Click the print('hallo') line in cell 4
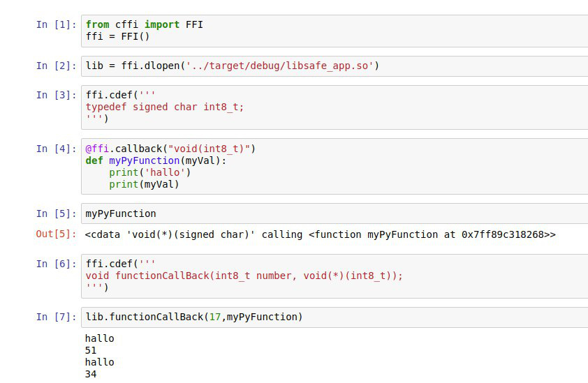 (149, 172)
